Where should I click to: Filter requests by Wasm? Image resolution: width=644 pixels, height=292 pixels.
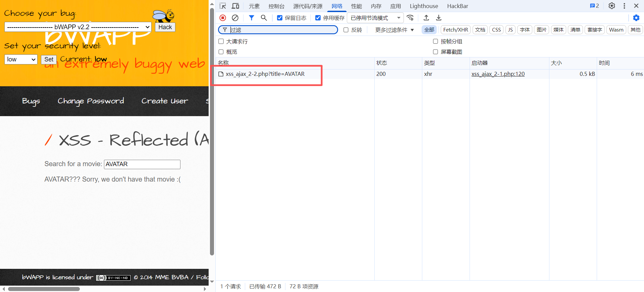[x=616, y=30]
